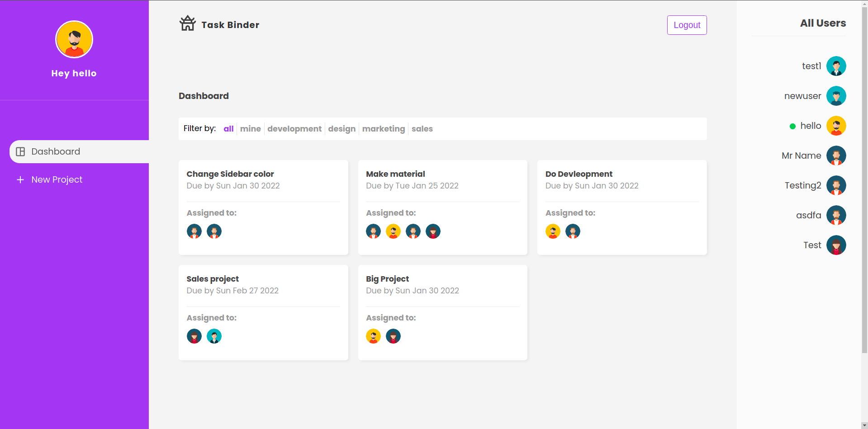
Task: Select newuser's avatar in All Users panel
Action: [835, 96]
